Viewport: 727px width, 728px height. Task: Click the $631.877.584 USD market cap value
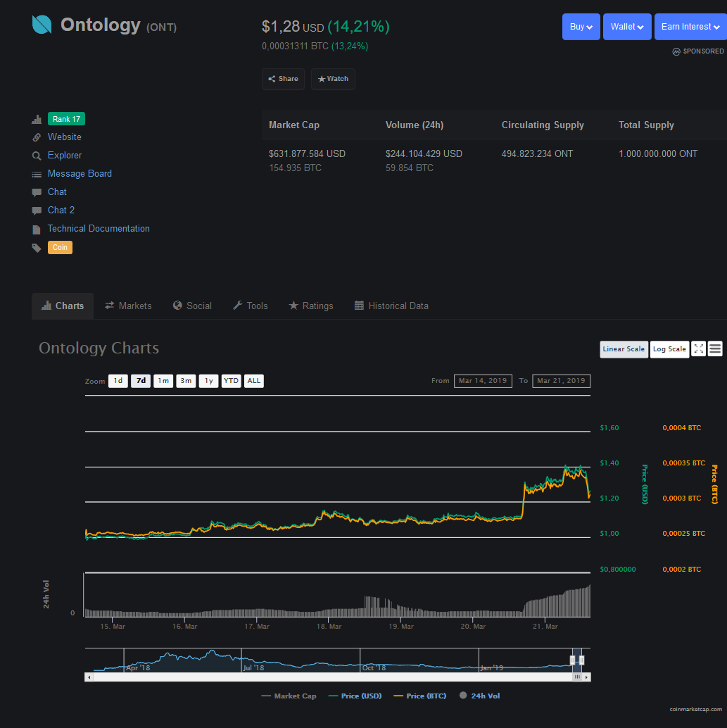tap(308, 154)
